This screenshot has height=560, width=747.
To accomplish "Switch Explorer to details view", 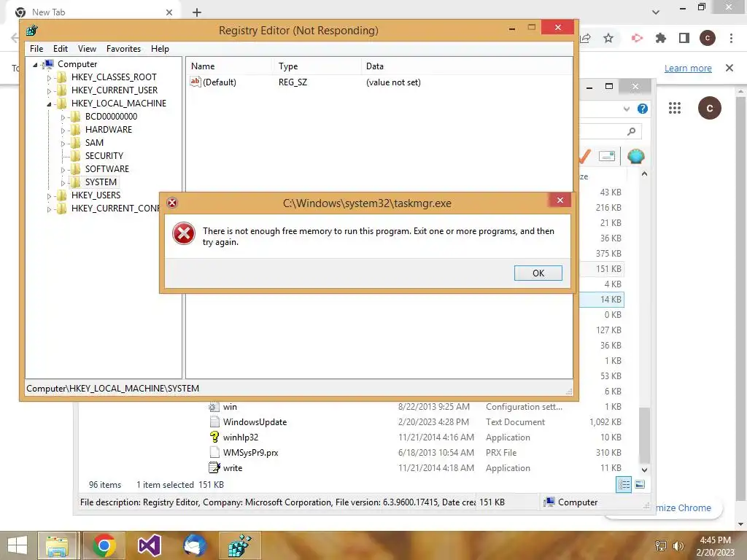I will tap(624, 485).
